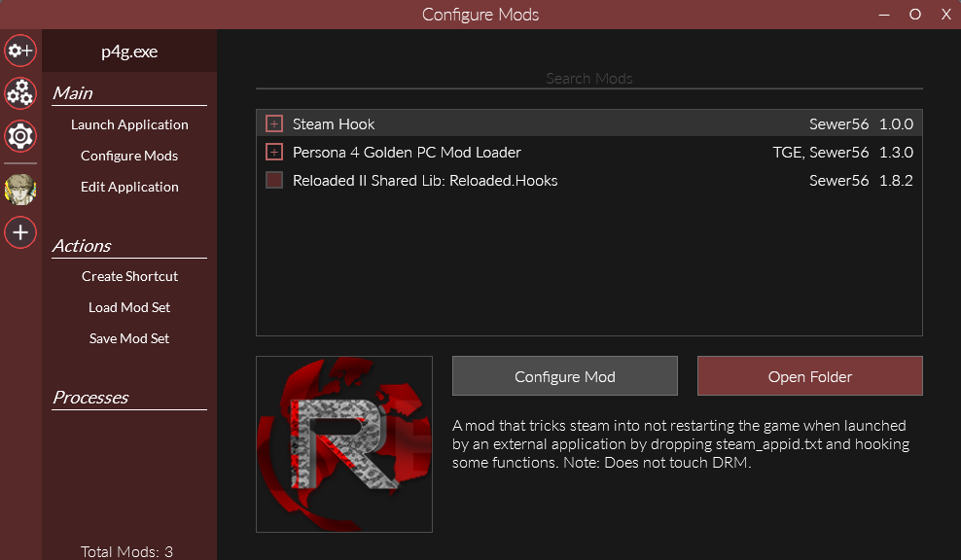This screenshot has height=560, width=961.
Task: Enable the Reloaded.Hooks shared lib checkbox
Action: (273, 180)
